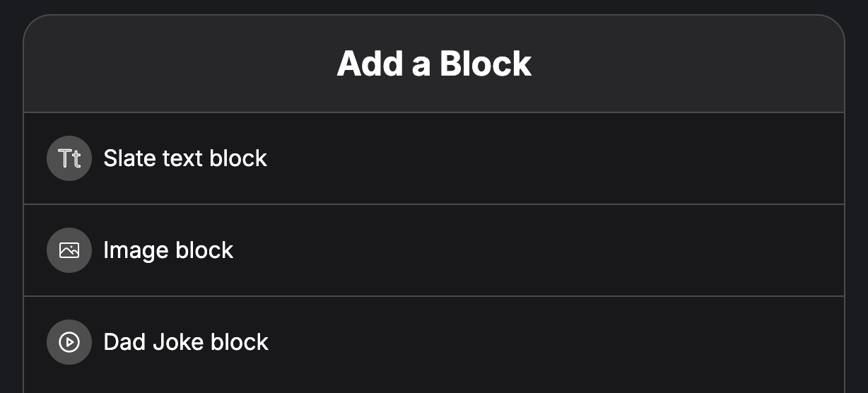Click the circled play icon

click(69, 342)
